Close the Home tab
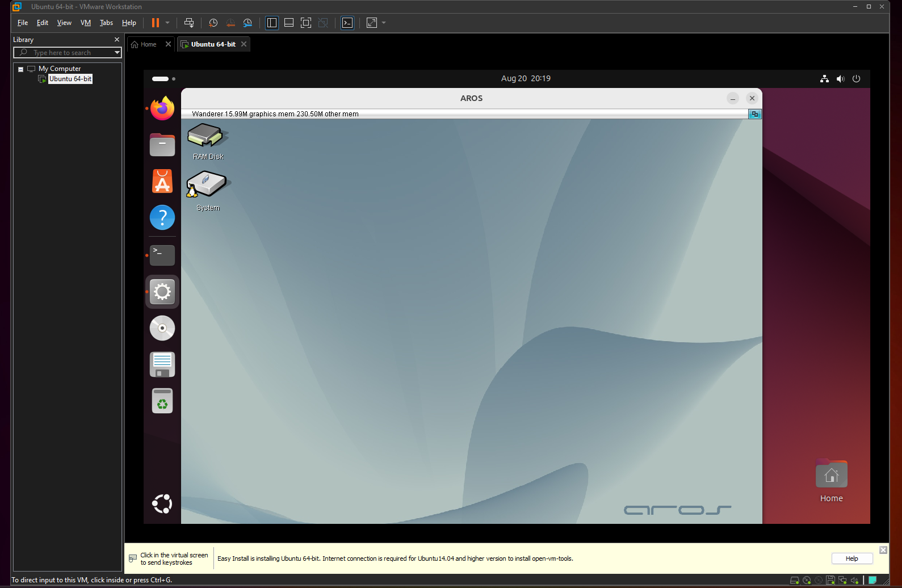Image resolution: width=902 pixels, height=588 pixels. [x=168, y=44]
